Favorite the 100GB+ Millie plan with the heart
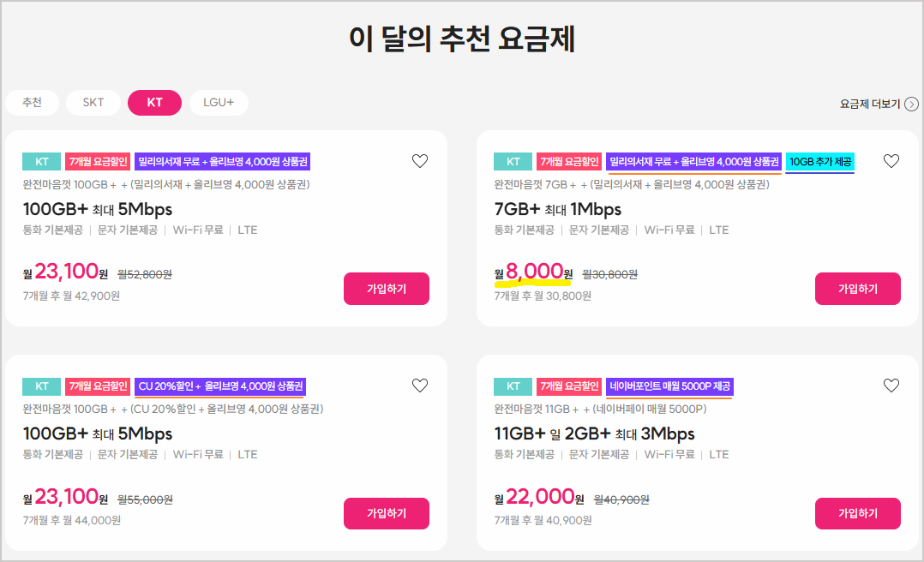924x562 pixels. [419, 161]
